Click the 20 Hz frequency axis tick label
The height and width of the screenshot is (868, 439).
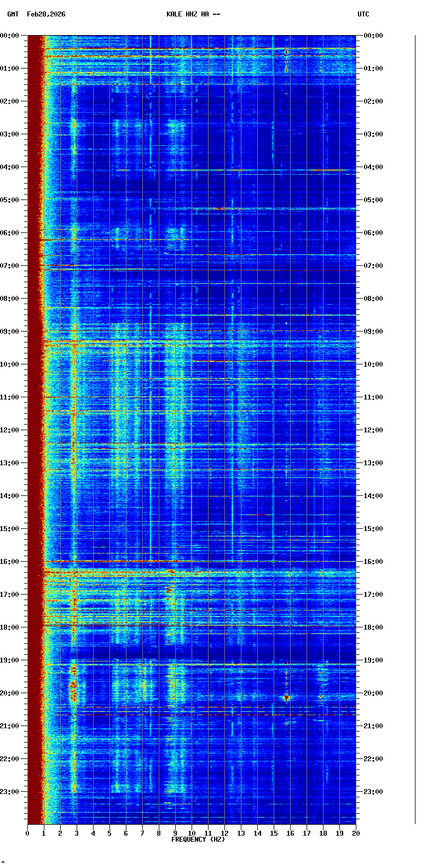point(356,833)
